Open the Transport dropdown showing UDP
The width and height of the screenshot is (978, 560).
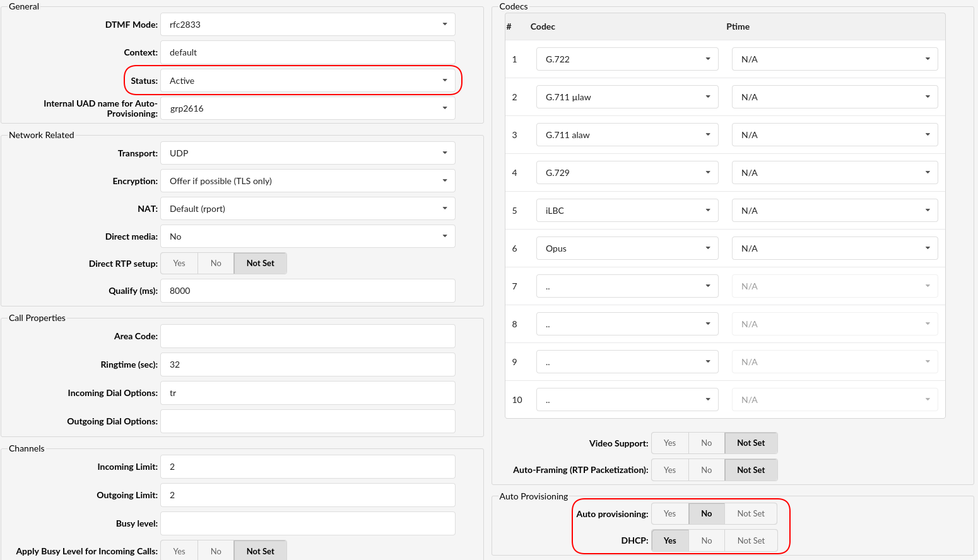tap(307, 153)
